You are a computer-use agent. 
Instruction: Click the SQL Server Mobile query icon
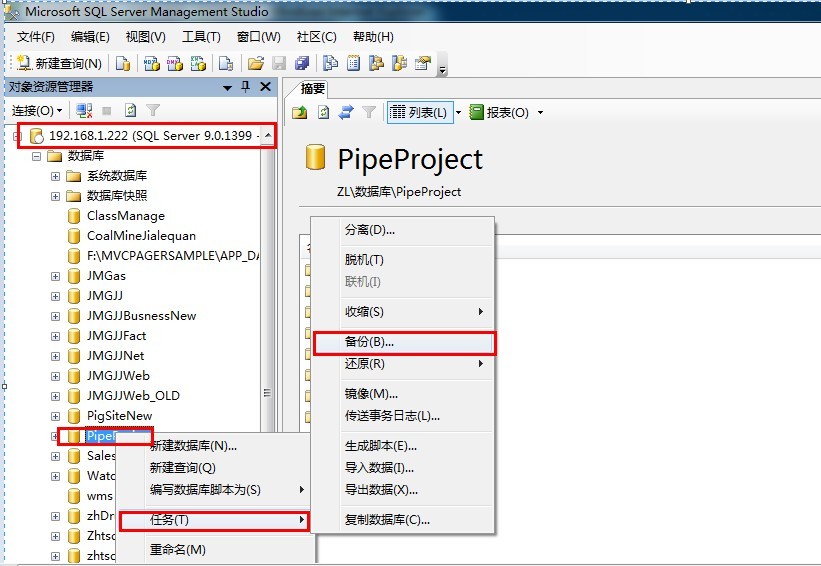tap(226, 63)
